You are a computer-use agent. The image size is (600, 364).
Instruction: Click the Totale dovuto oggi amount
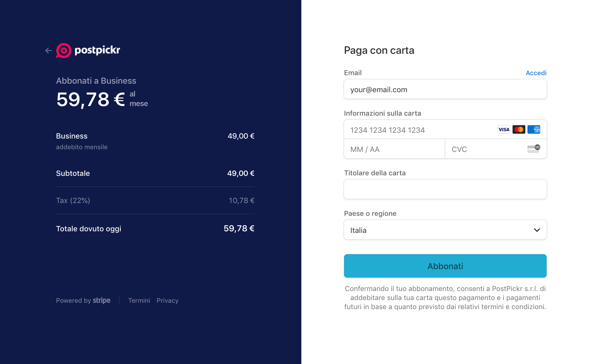tap(239, 229)
